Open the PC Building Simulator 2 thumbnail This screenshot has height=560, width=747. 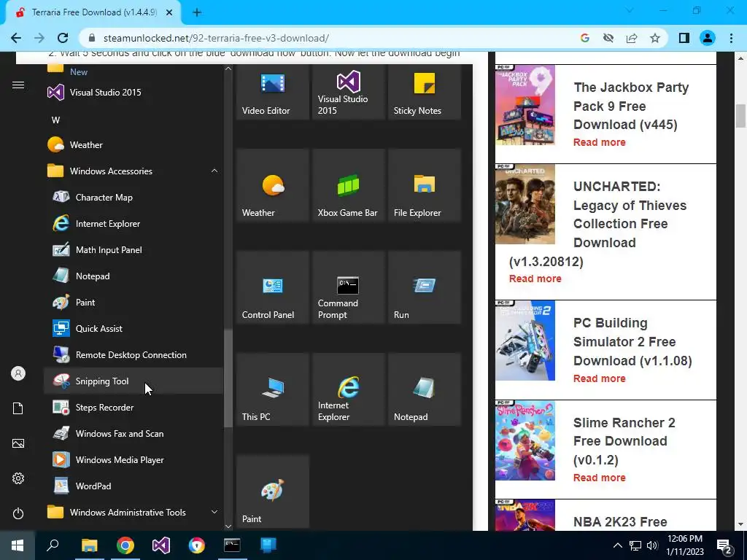[x=525, y=341]
